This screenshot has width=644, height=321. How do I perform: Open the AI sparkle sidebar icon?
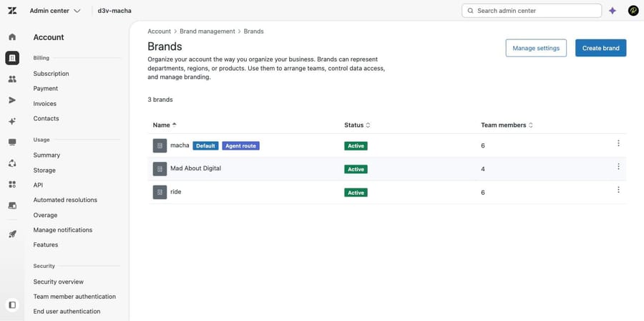coord(12,121)
